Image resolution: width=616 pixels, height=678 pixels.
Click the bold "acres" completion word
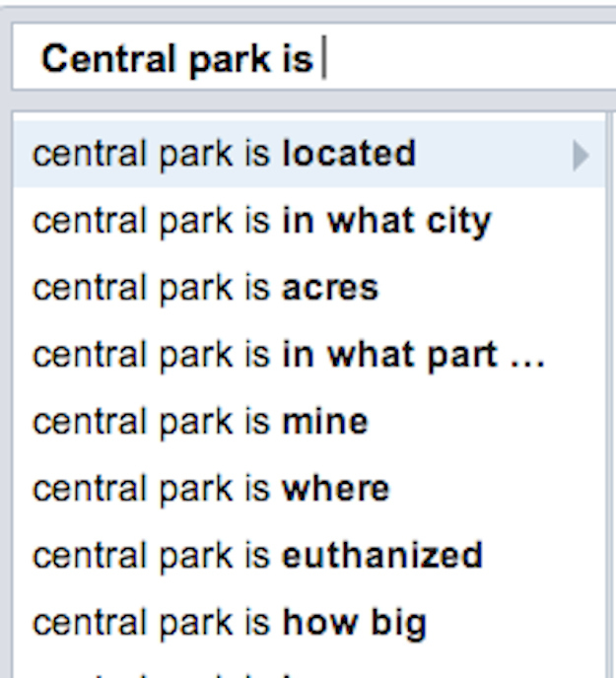point(330,288)
